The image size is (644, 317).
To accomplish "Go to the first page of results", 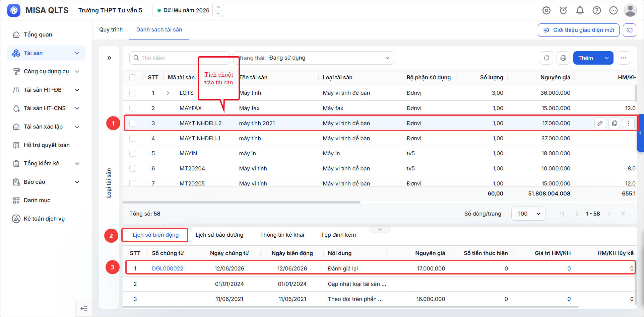I will pyautogui.click(x=562, y=214).
